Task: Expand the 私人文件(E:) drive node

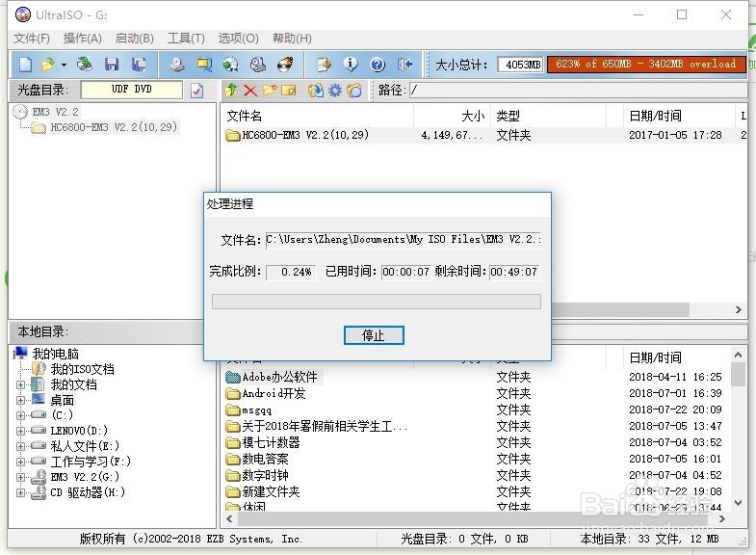Action: point(20,446)
